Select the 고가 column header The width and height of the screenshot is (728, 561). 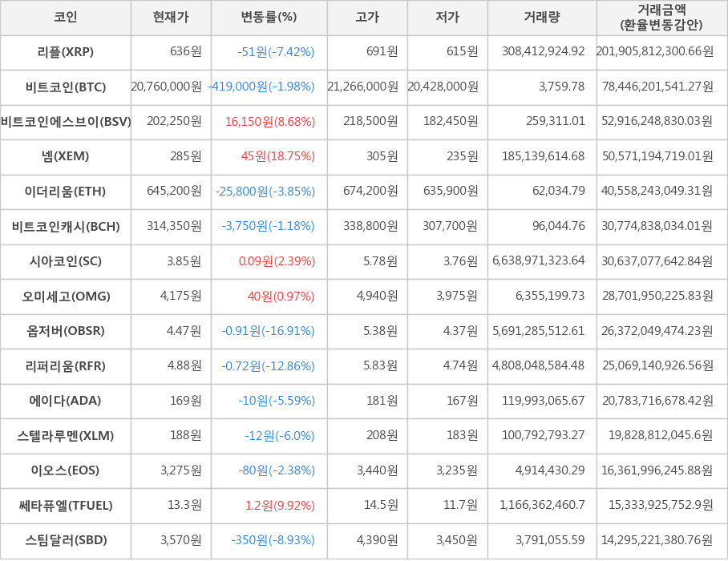[x=367, y=17]
